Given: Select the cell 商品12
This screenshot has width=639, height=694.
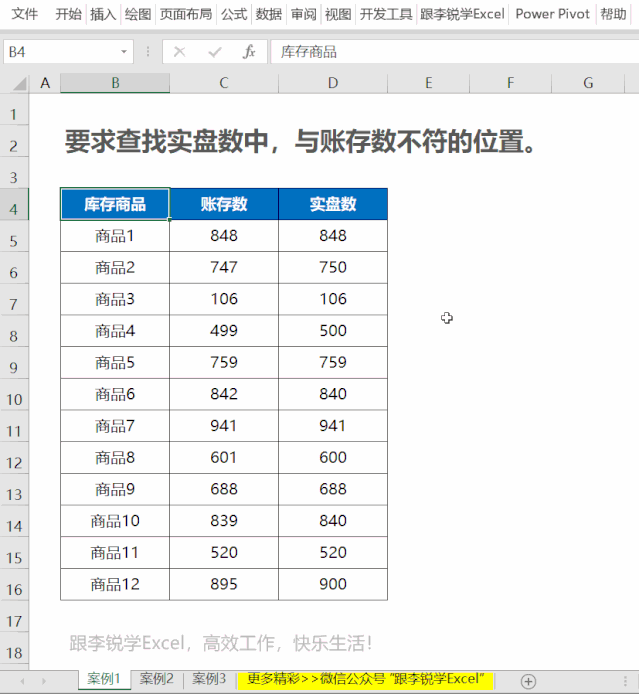Looking at the screenshot, I should (x=115, y=584).
